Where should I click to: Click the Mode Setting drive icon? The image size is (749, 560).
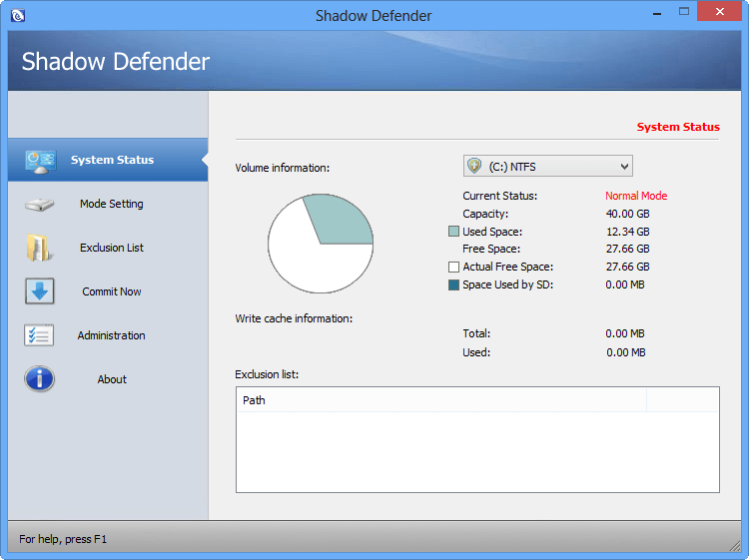point(40,205)
